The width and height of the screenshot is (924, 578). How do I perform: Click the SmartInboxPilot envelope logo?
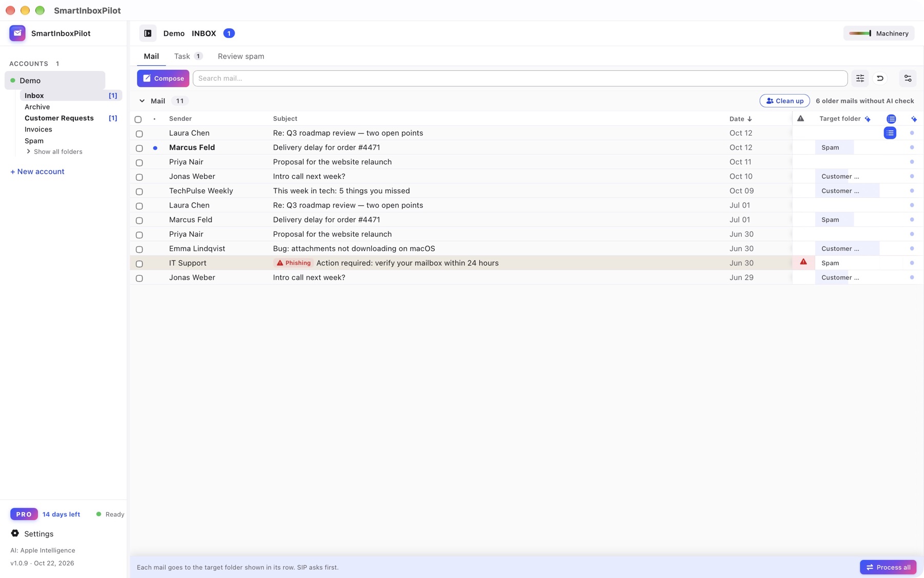pyautogui.click(x=17, y=33)
